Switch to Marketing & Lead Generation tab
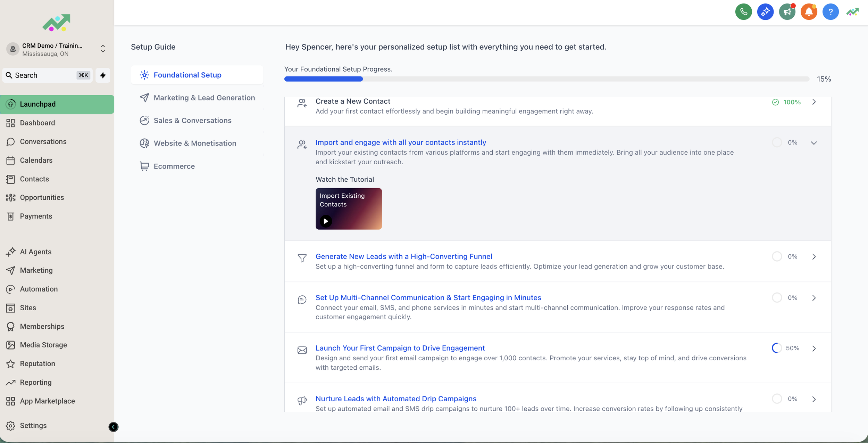This screenshot has width=868, height=443. pos(204,98)
